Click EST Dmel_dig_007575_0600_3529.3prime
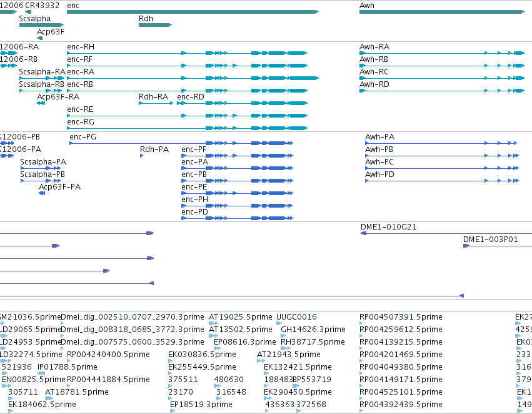Image resolution: width=532 pixels, height=414 pixels. click(133, 342)
